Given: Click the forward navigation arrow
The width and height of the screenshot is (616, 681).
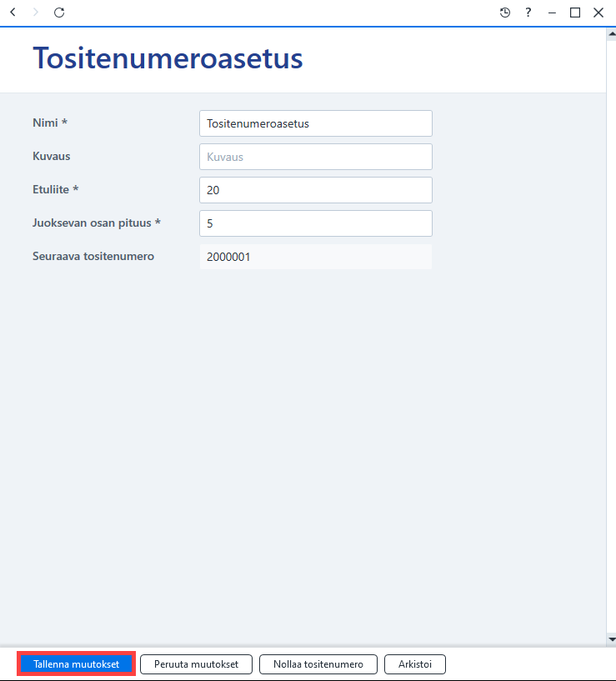Looking at the screenshot, I should point(36,13).
